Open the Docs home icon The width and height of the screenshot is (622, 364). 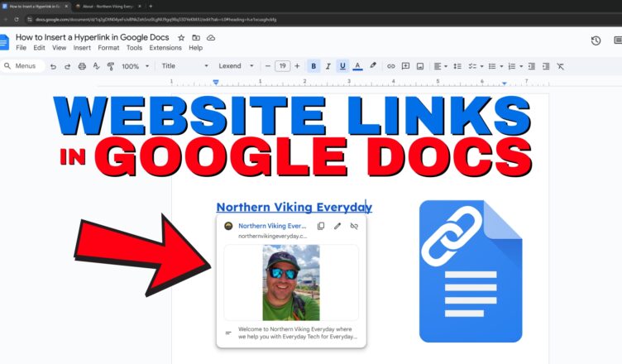coord(4,42)
